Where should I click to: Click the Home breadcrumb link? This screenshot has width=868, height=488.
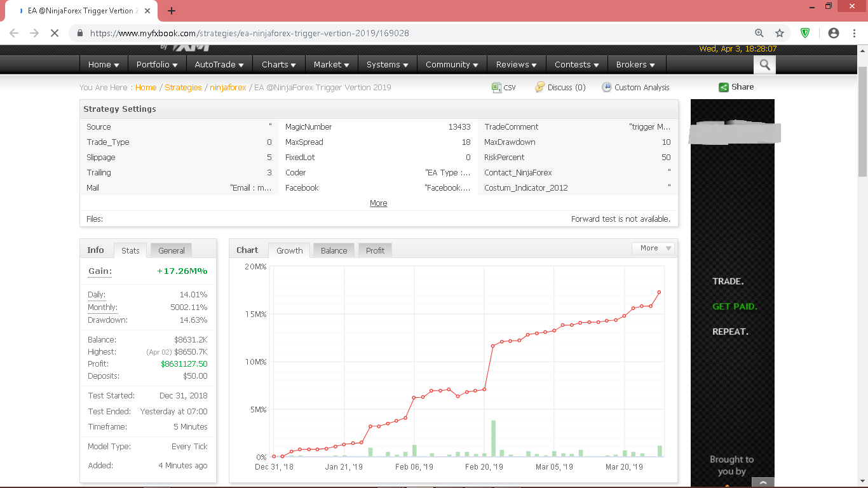click(x=146, y=88)
